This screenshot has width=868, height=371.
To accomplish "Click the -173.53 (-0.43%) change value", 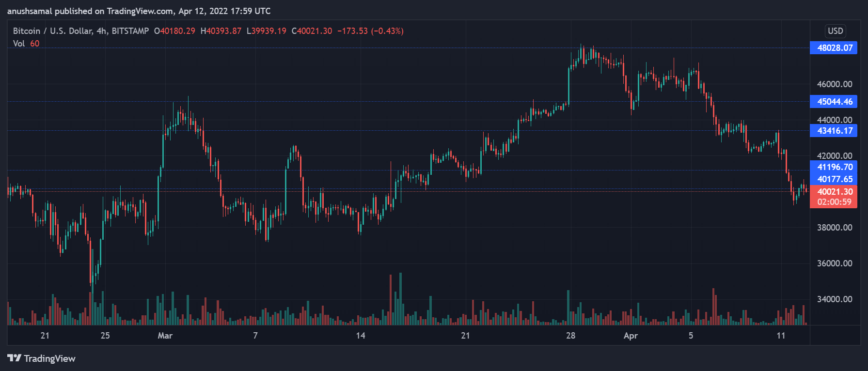I will coord(370,31).
